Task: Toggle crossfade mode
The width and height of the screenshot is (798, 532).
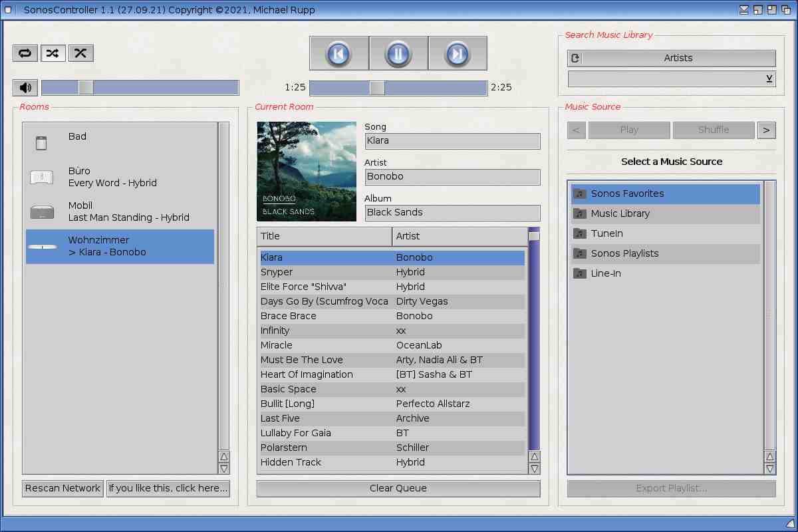Action: (x=80, y=53)
